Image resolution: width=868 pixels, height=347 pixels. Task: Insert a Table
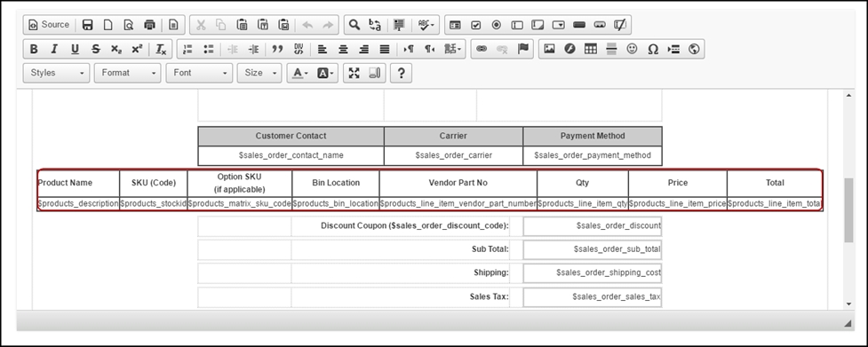pos(591,49)
